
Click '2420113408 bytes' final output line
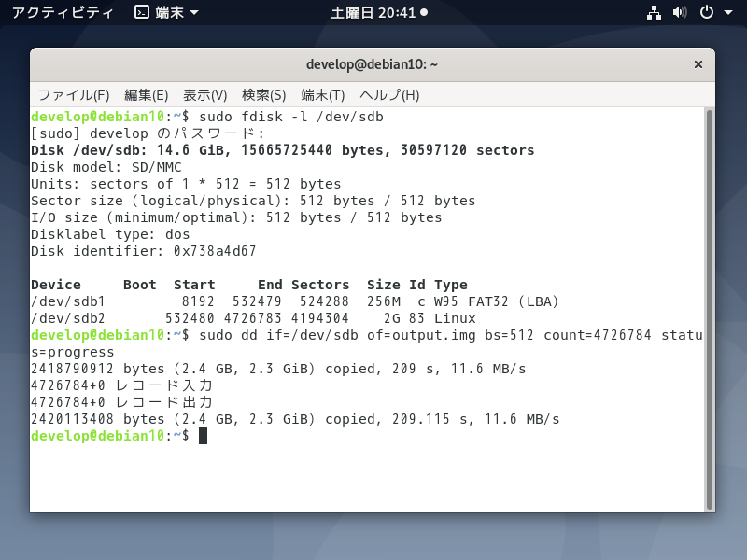point(295,419)
